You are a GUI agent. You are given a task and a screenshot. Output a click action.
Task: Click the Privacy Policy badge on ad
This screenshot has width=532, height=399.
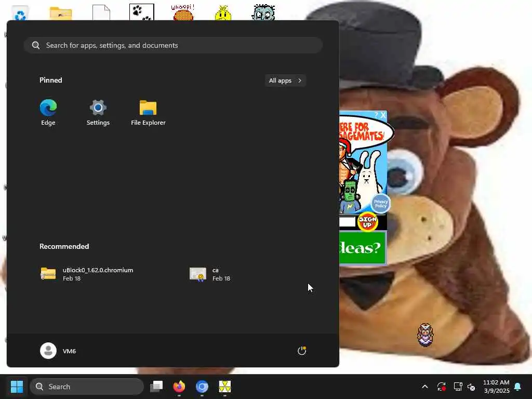[x=380, y=204]
